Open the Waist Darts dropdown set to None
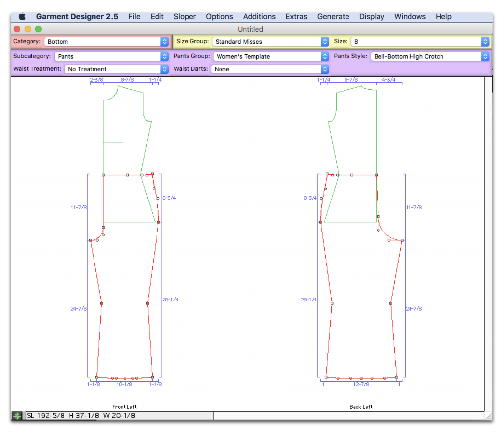The width and height of the screenshot is (504, 433). point(270,69)
